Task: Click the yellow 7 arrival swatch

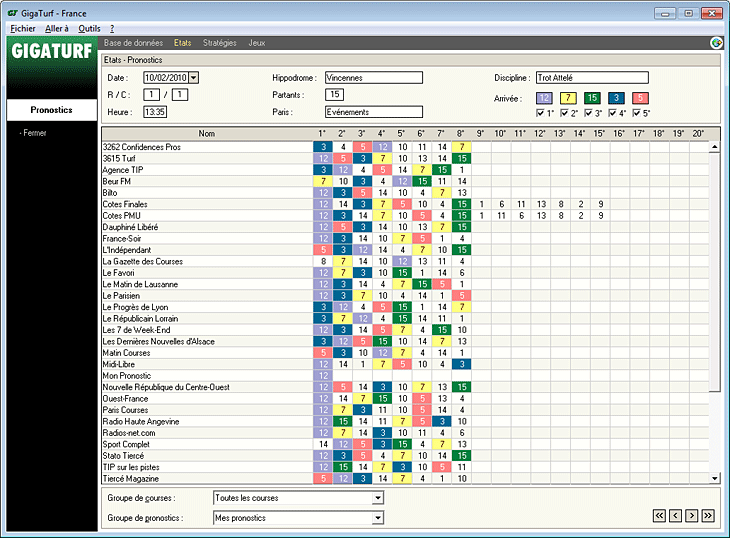Action: coord(568,98)
